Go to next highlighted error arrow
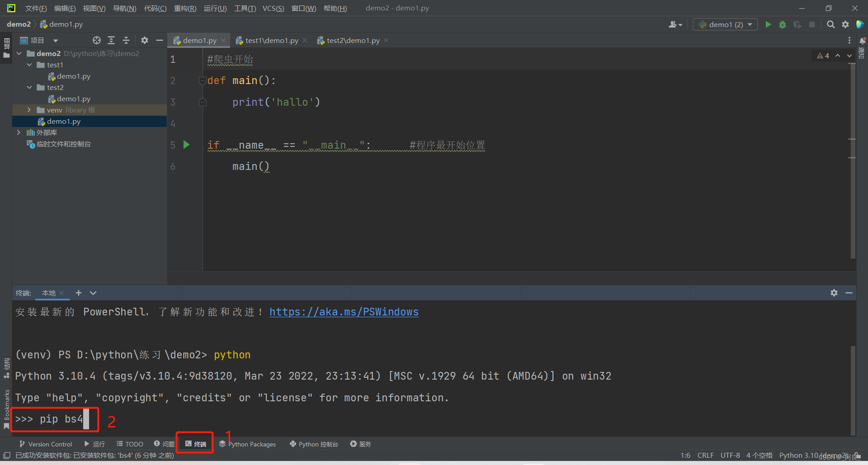Viewport: 868px width, 465px height. (x=849, y=56)
